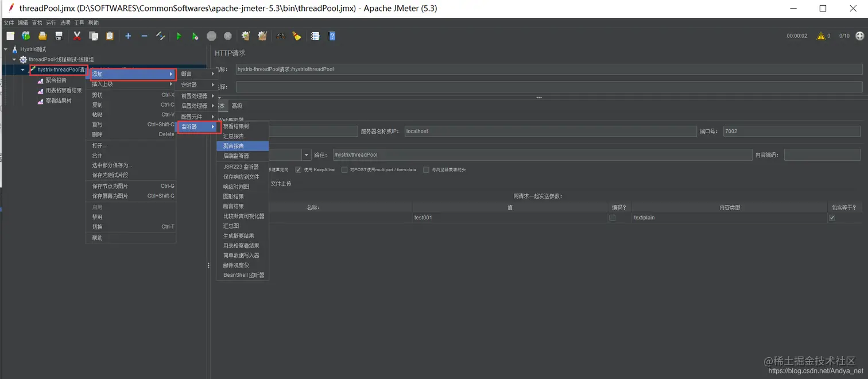
Task: Open the 运行 menu in menu bar
Action: point(51,23)
